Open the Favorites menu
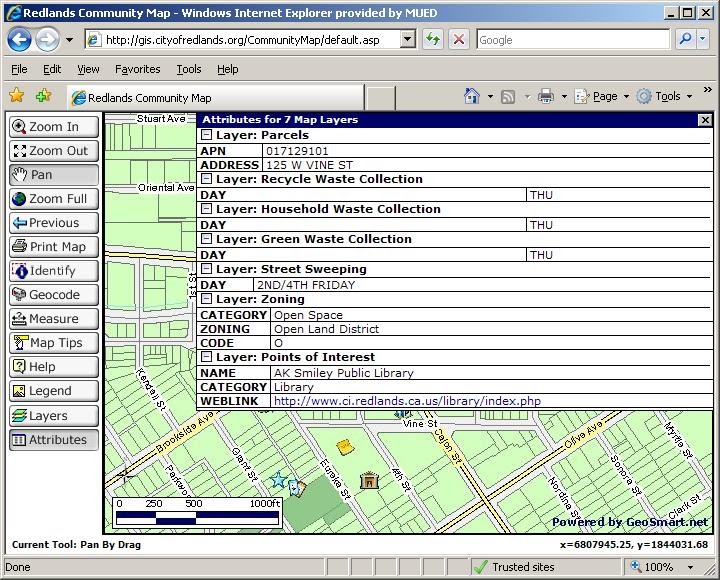Image resolution: width=720 pixels, height=580 pixels. click(x=137, y=69)
